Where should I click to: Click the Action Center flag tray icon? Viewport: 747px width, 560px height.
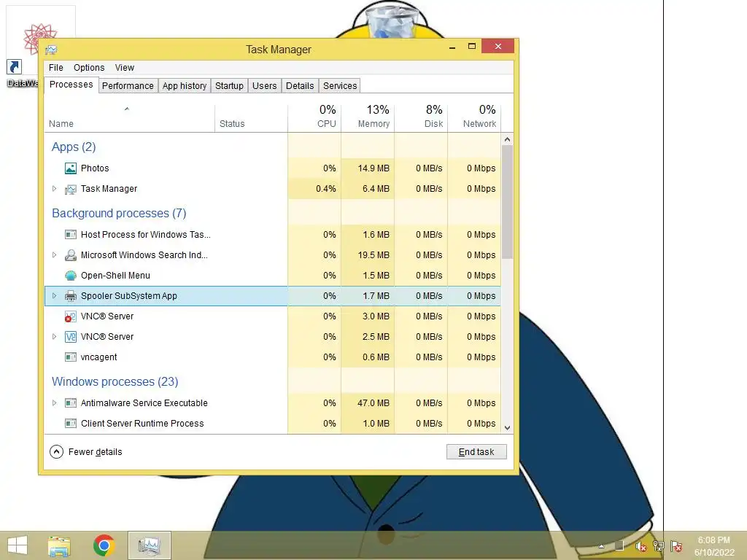tap(676, 546)
